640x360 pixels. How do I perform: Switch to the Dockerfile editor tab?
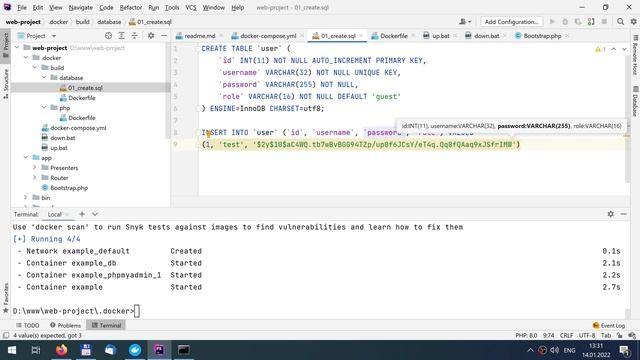pyautogui.click(x=393, y=36)
